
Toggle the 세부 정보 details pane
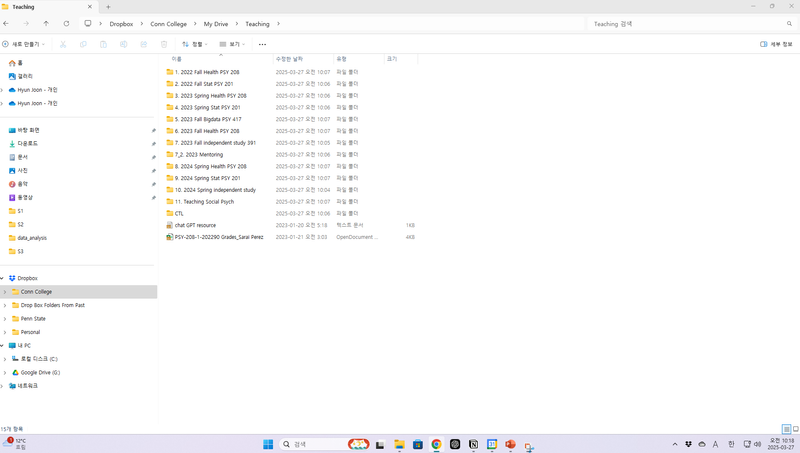[x=776, y=44]
